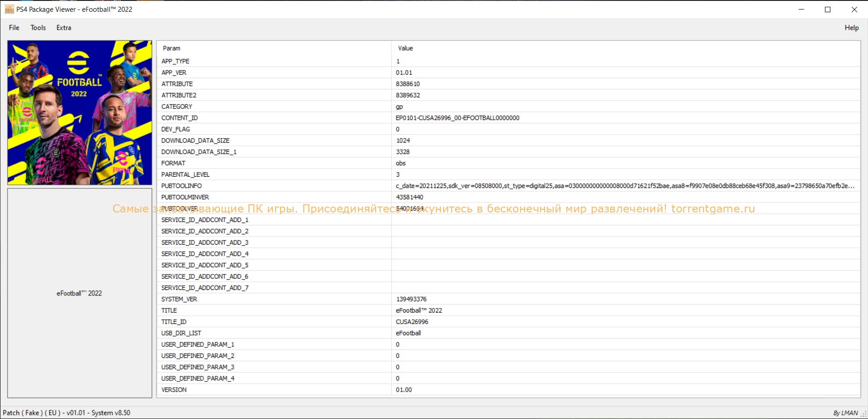Click the Value column header
The image size is (868, 419).
pyautogui.click(x=405, y=48)
